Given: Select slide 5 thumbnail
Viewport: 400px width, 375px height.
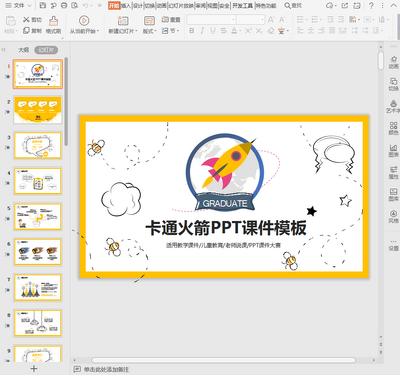Looking at the screenshot, I should (x=38, y=217).
